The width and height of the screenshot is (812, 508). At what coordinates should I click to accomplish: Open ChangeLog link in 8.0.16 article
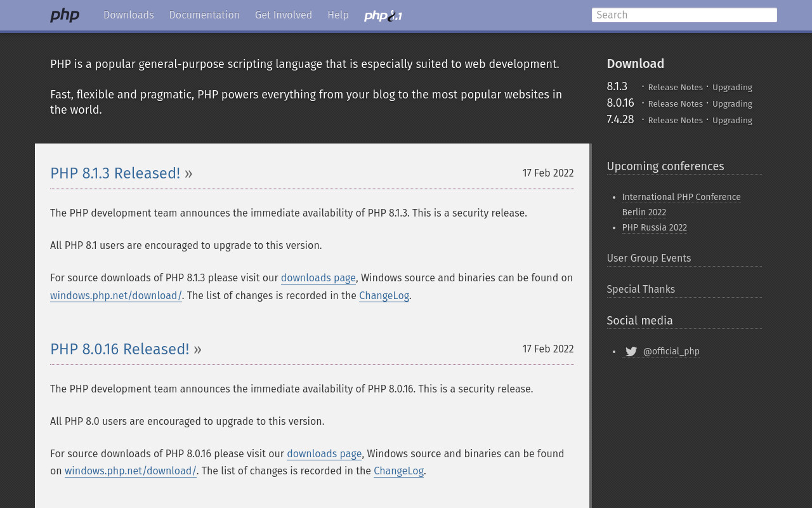[398, 471]
